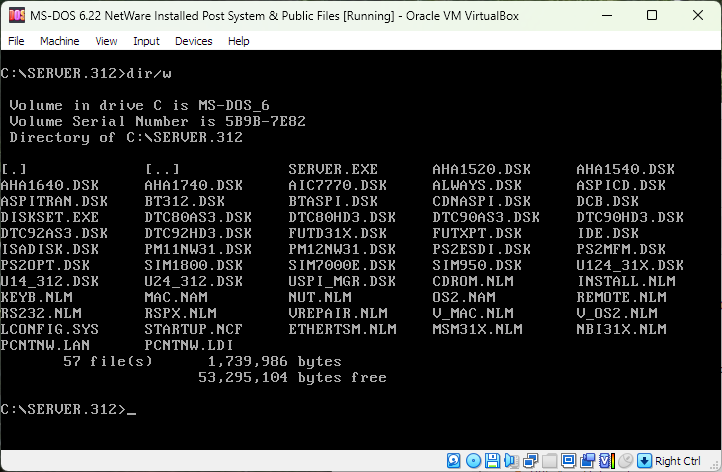The width and height of the screenshot is (722, 472).
Task: Click the Right Ctrl host key label
Action: click(677, 461)
